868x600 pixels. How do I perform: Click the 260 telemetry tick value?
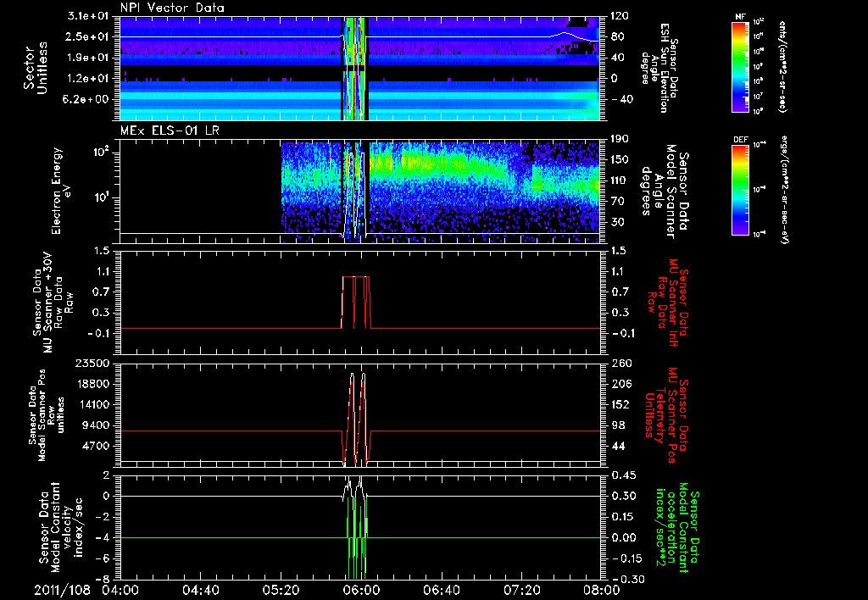(620, 363)
